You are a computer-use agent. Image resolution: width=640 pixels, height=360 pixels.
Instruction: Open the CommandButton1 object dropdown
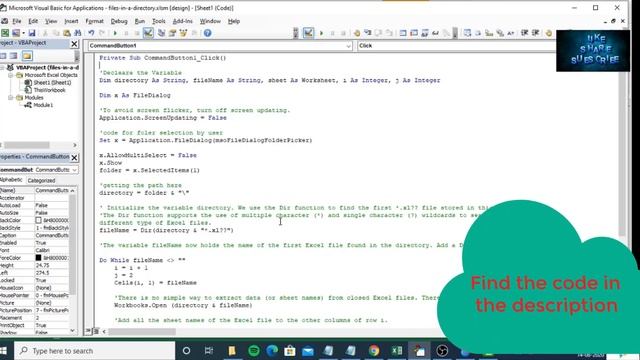click(348, 46)
